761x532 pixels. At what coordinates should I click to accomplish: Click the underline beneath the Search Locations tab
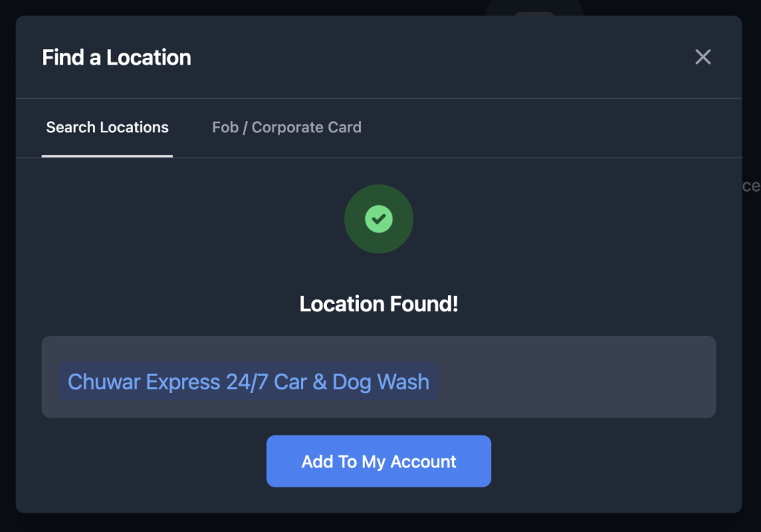click(107, 156)
